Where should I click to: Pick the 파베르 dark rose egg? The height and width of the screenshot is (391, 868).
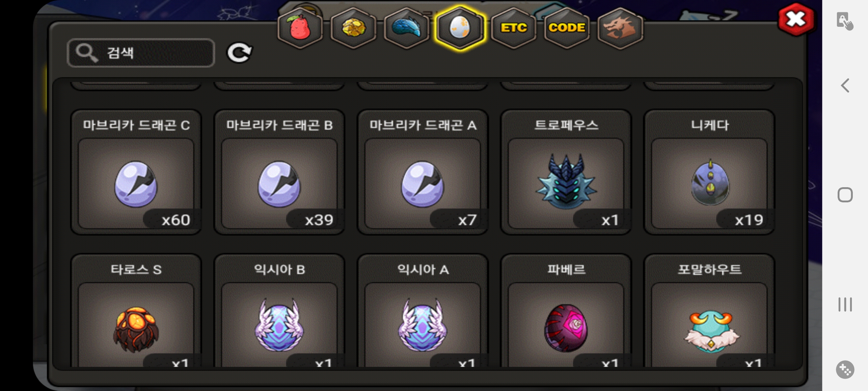(x=566, y=311)
